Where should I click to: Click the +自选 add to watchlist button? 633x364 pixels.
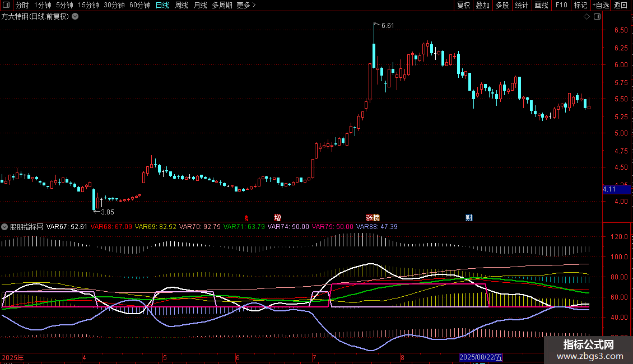pyautogui.click(x=600, y=5)
